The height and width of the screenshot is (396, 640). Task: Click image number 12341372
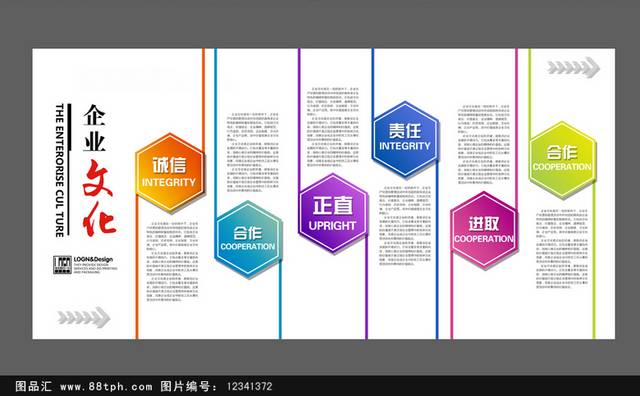click(x=249, y=386)
